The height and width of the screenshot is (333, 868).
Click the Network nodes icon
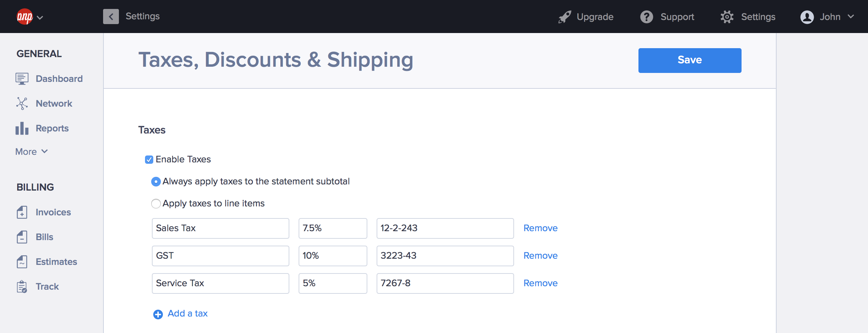pos(22,104)
